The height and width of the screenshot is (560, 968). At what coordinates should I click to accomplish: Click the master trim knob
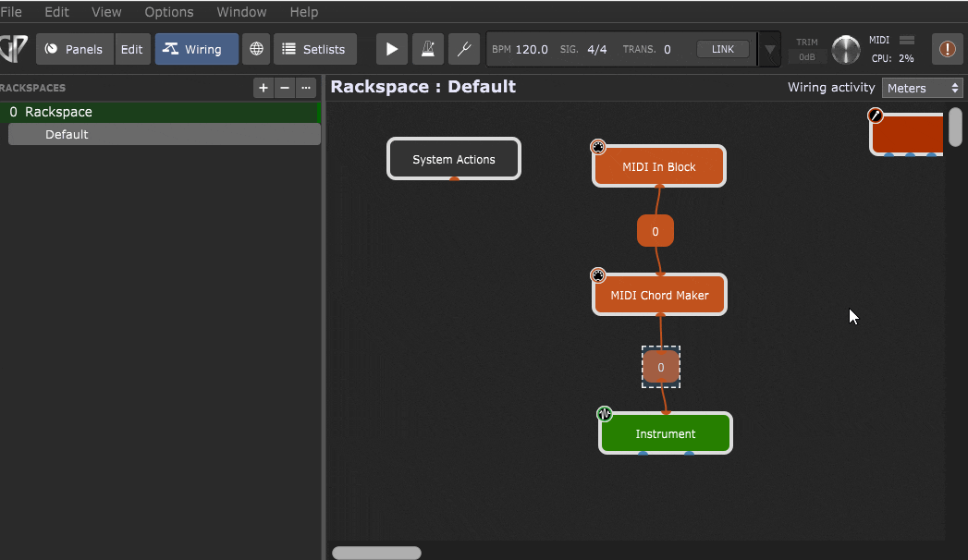(846, 50)
